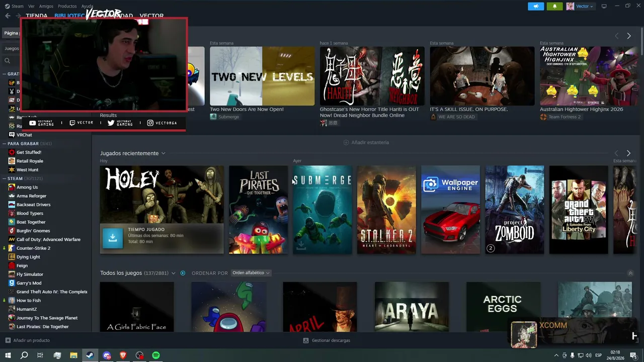Open Task View on the taskbar

click(40, 355)
